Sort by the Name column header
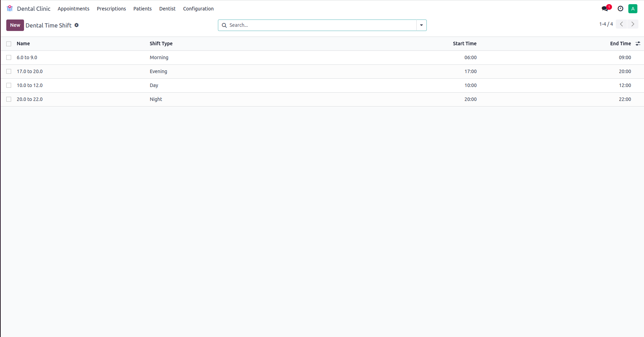 point(23,44)
